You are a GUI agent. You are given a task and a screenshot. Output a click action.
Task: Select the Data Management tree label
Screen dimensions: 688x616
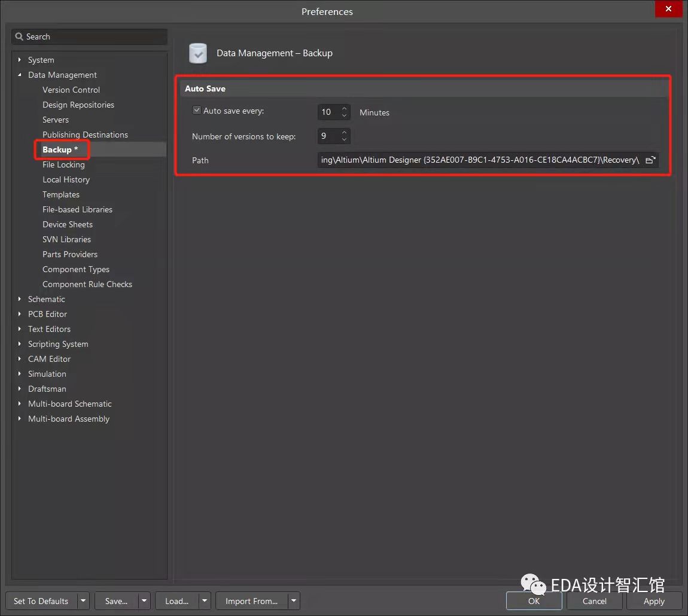[62, 75]
